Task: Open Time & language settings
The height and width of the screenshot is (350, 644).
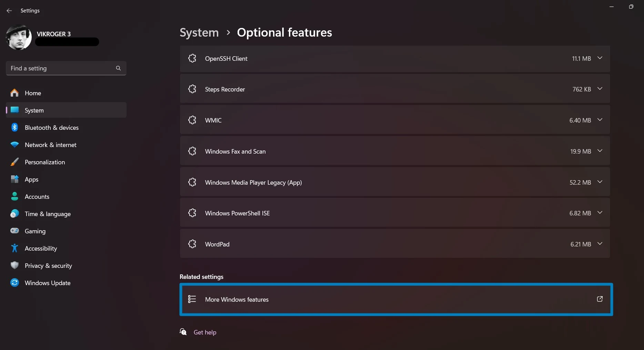Action: 66,214
